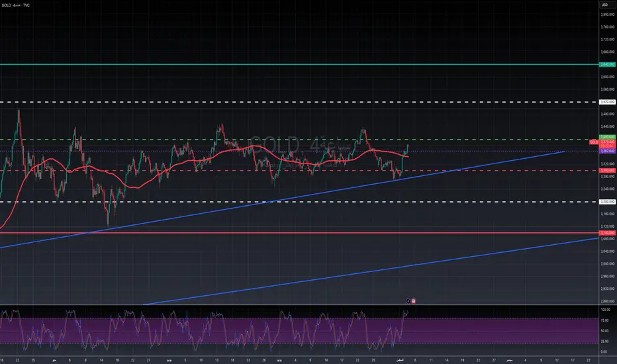This screenshot has width=617, height=364.
Task: Click the red 3,100.000 price label
Action: [608, 233]
